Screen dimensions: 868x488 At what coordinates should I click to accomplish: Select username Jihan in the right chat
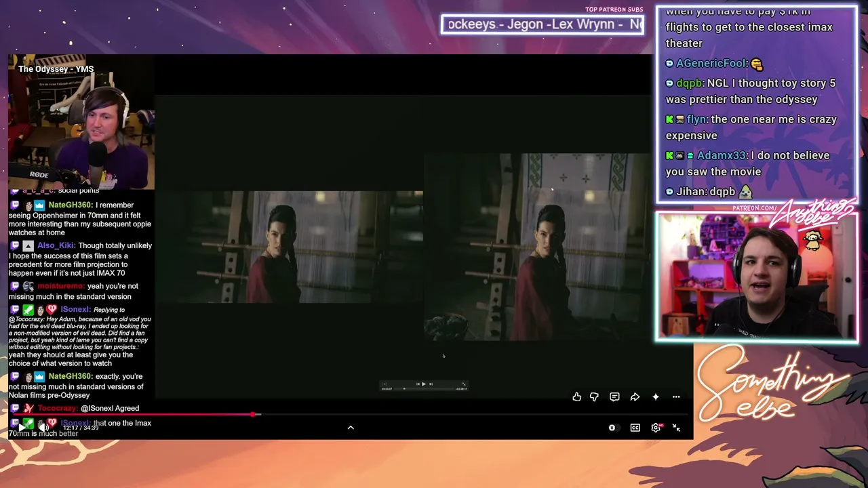point(691,192)
